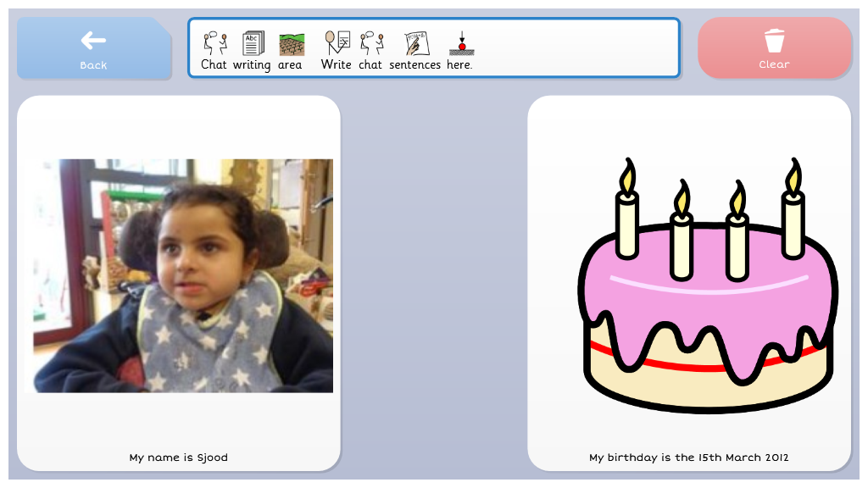Select the 'Write' symbol in the message bar
Viewport: 868px width, 488px height.
click(x=337, y=42)
